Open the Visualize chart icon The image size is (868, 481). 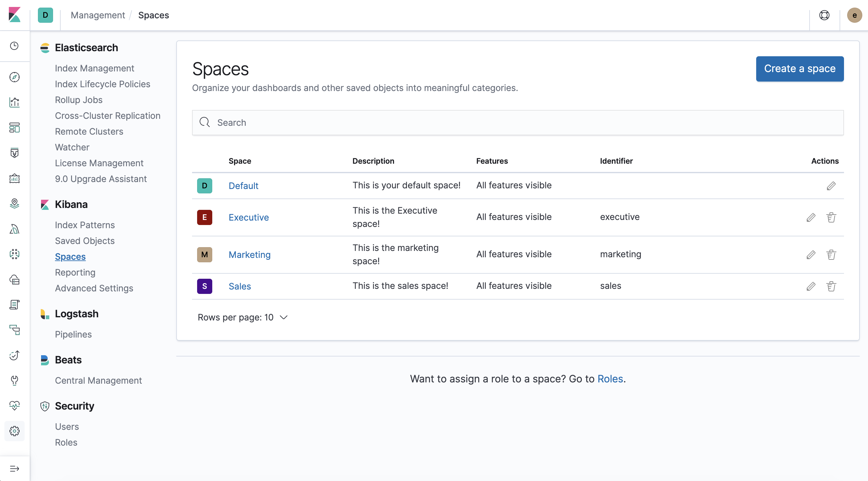15,102
